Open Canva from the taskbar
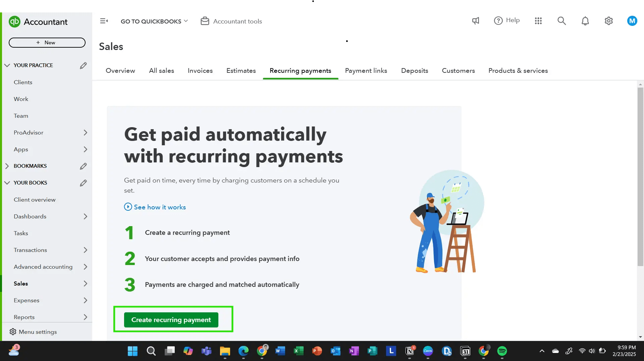Screen dimensions: 644x361 click(428, 351)
